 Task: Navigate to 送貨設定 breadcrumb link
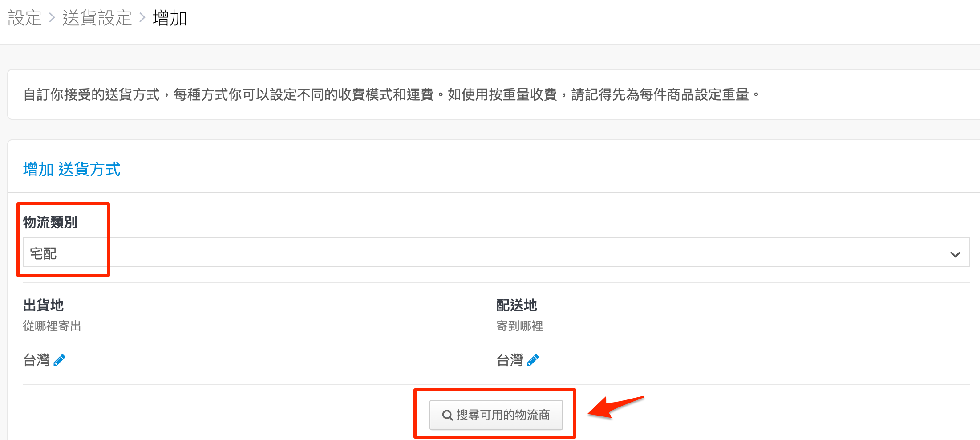[x=97, y=18]
